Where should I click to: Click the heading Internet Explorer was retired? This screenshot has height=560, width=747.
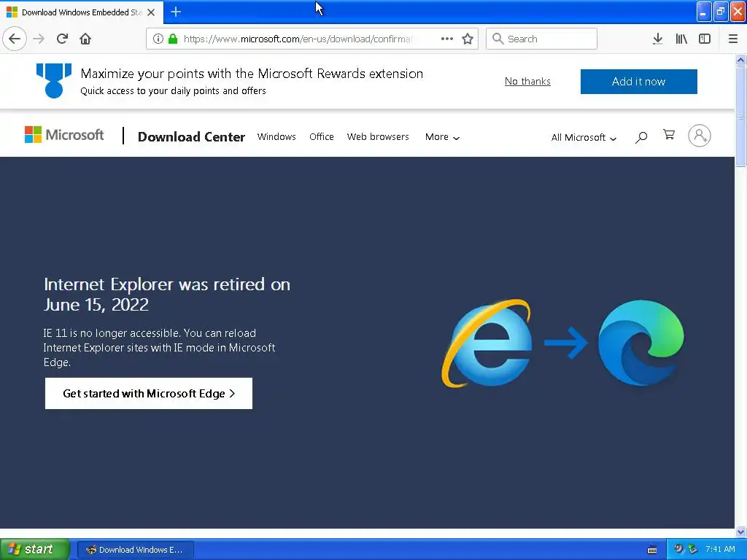[167, 295]
